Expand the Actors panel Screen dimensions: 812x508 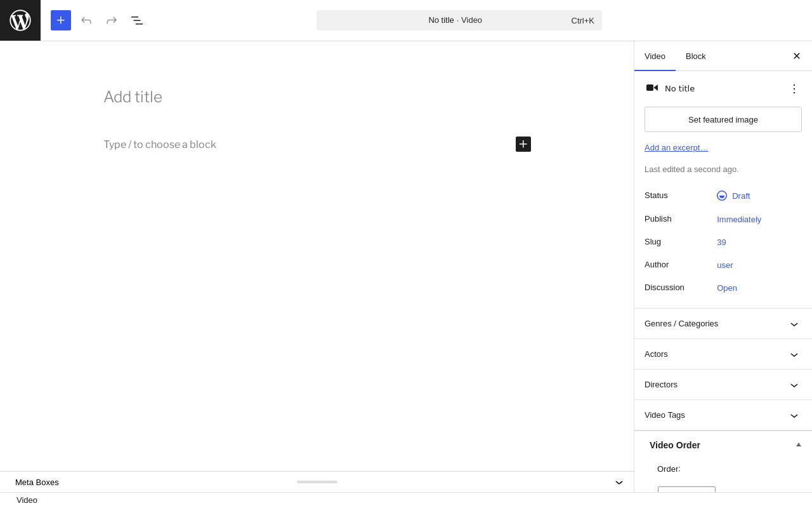(723, 354)
